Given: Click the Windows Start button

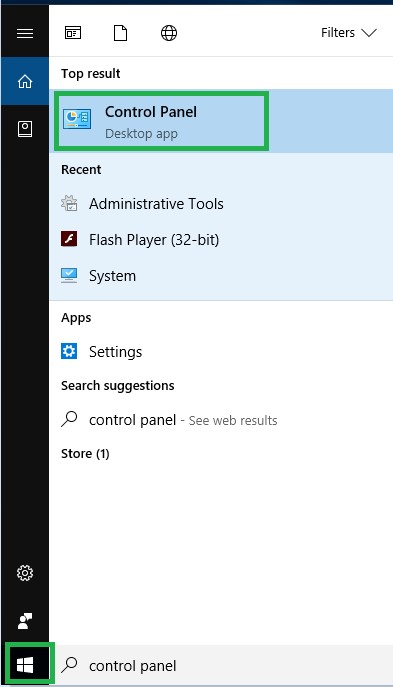Looking at the screenshot, I should [x=25, y=666].
